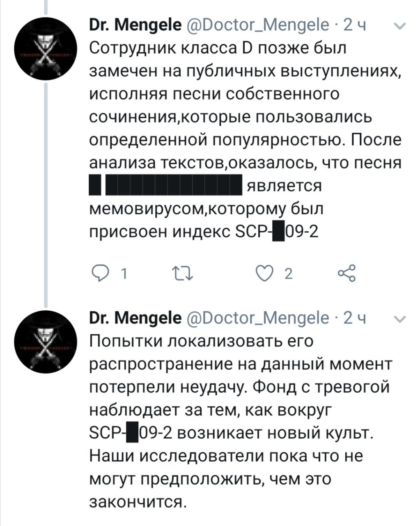Select the @Doctor_Mengele handle on second tweet
Screen dimensions: 420x526
tap(257, 318)
